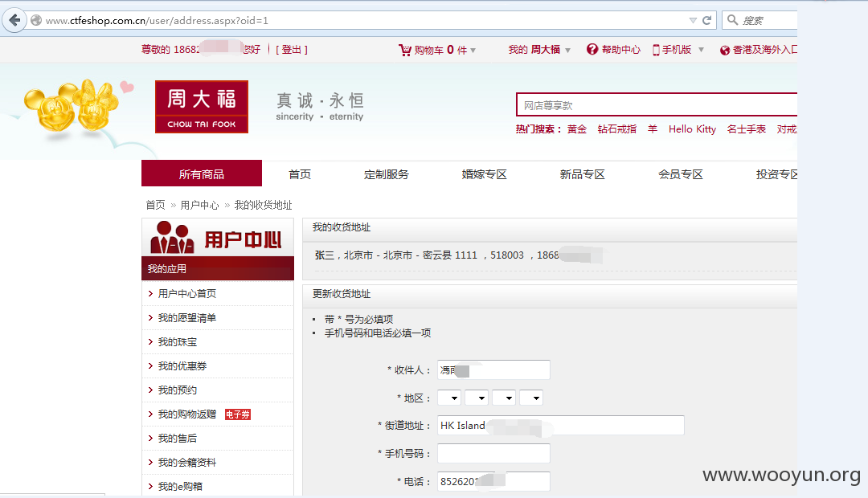
Task: Click the 登出 logout link
Action: point(292,50)
